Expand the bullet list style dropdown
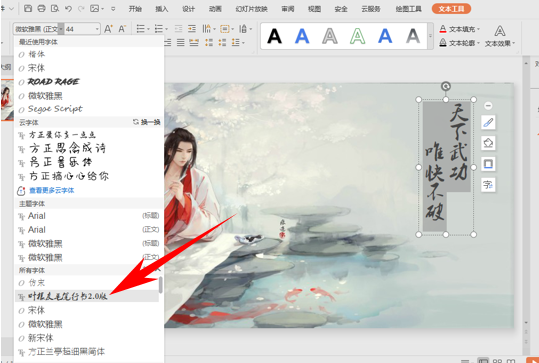The width and height of the screenshot is (539, 363). coord(148,29)
